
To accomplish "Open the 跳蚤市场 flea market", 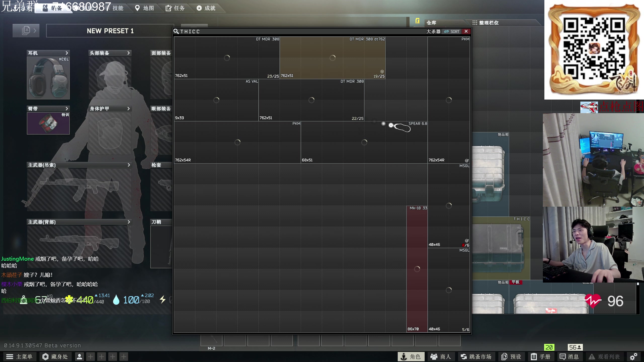I will 476,356.
